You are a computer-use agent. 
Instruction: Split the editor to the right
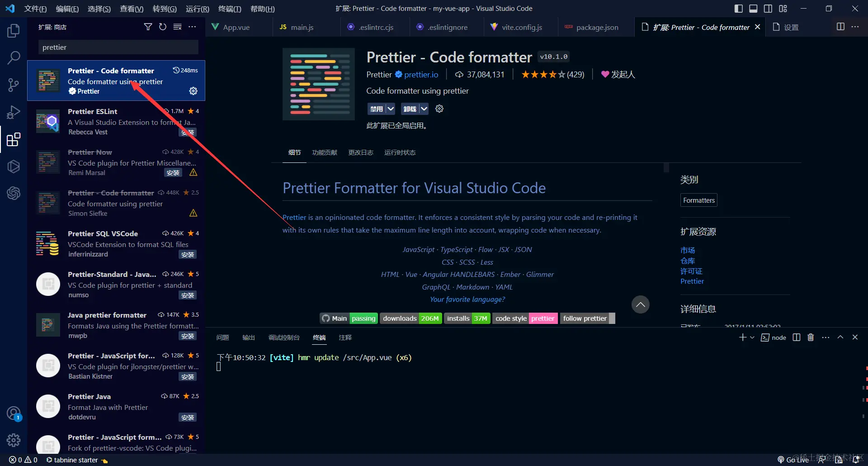click(840, 27)
